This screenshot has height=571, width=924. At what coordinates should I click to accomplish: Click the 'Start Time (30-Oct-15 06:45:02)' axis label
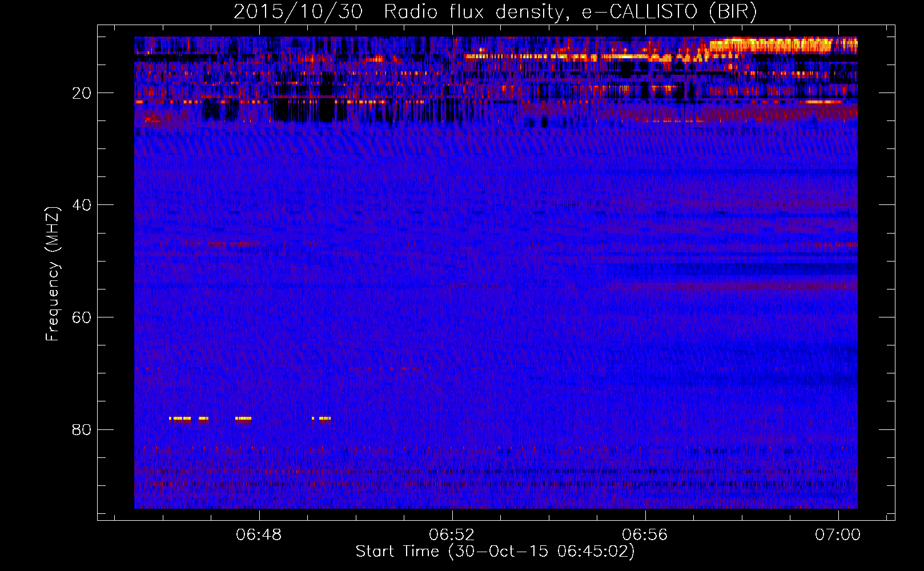click(495, 552)
